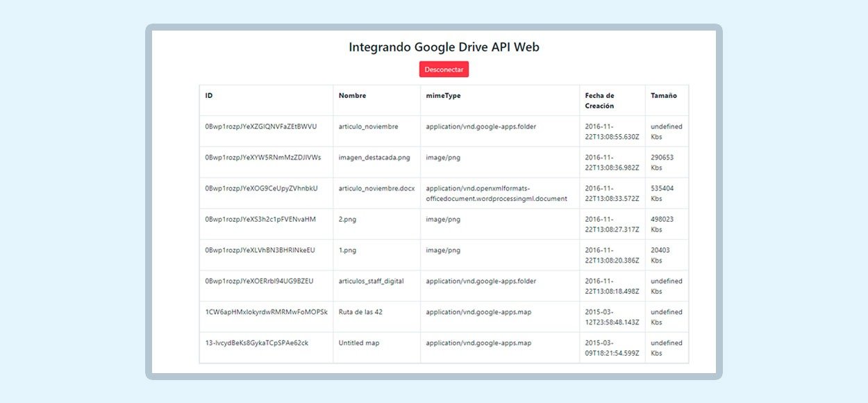868x403 pixels.
Task: Click the page title Integrando Google Drive API Web
Action: coord(444,47)
